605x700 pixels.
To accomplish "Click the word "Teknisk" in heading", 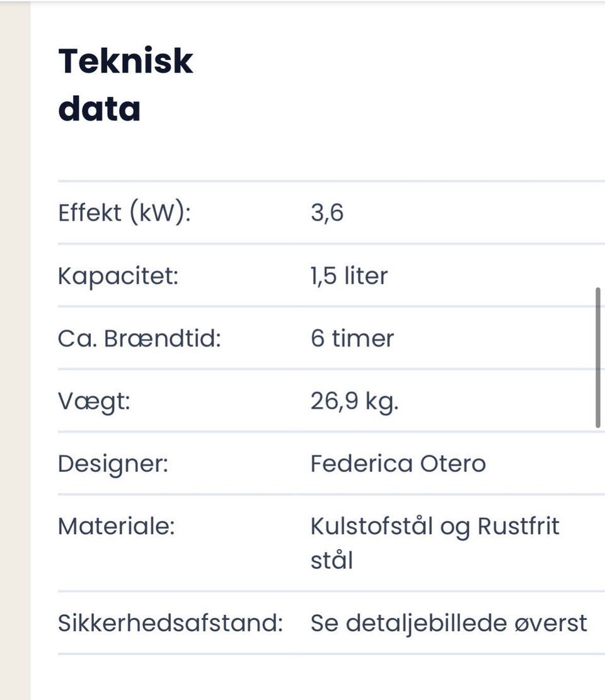I will pyautogui.click(x=125, y=61).
